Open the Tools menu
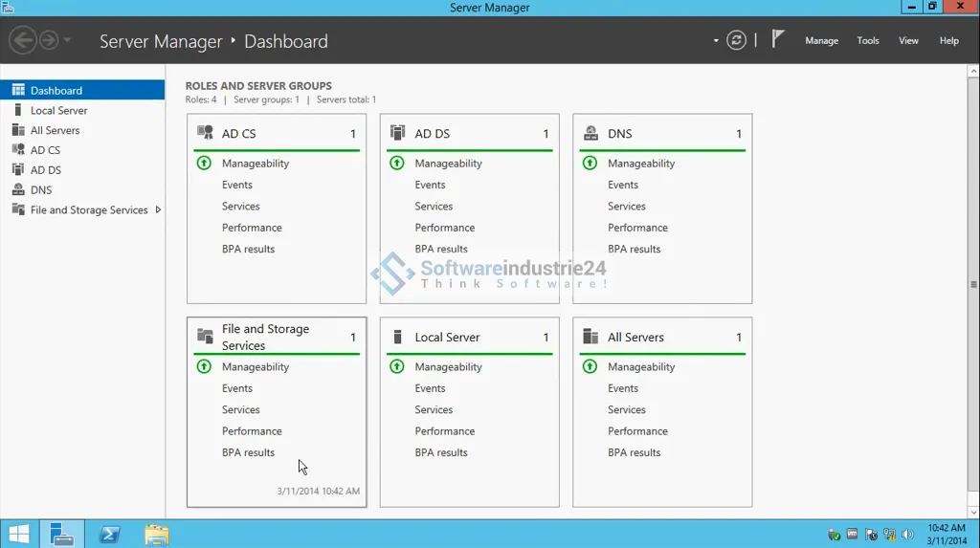The image size is (980, 548). tap(868, 41)
